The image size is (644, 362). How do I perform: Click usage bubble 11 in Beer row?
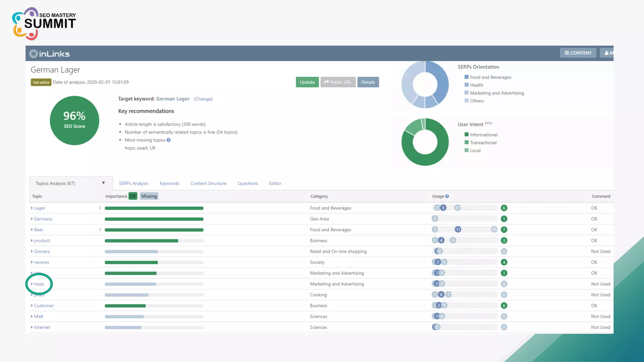(458, 230)
